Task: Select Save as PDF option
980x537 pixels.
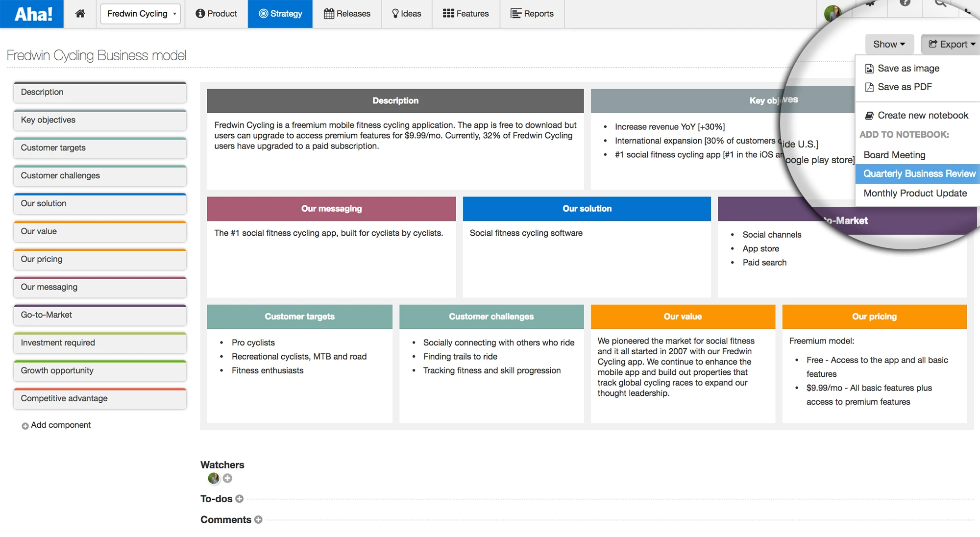Action: tap(904, 87)
